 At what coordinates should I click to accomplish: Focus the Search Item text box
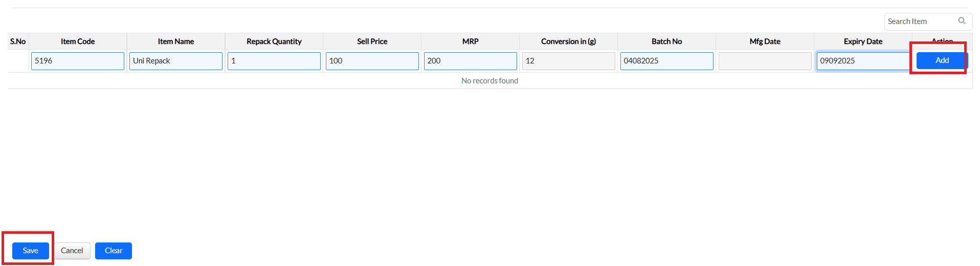click(x=921, y=21)
